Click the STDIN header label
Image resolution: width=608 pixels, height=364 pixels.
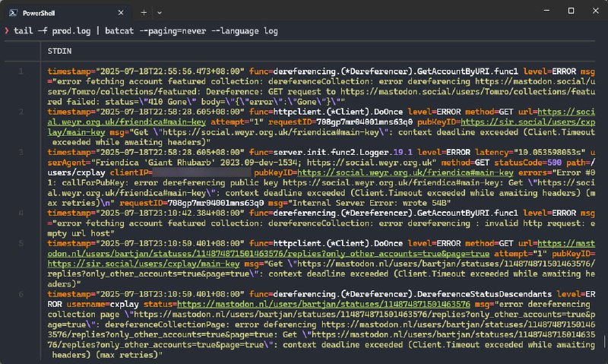[61, 52]
